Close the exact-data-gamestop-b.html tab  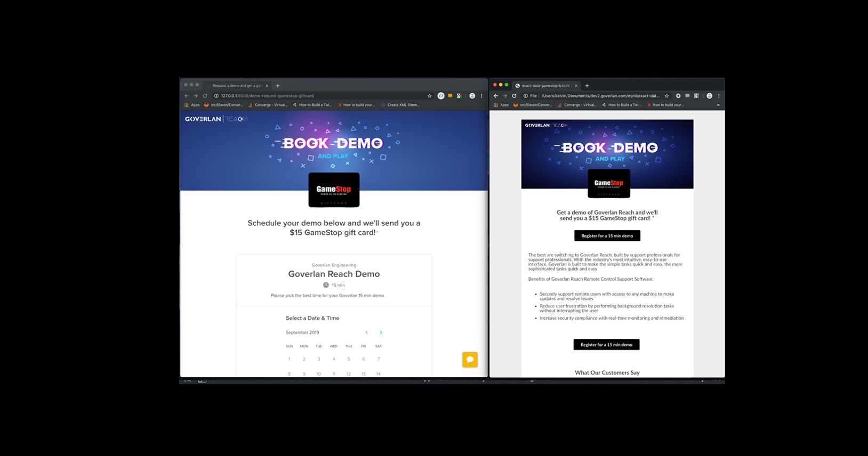[576, 86]
